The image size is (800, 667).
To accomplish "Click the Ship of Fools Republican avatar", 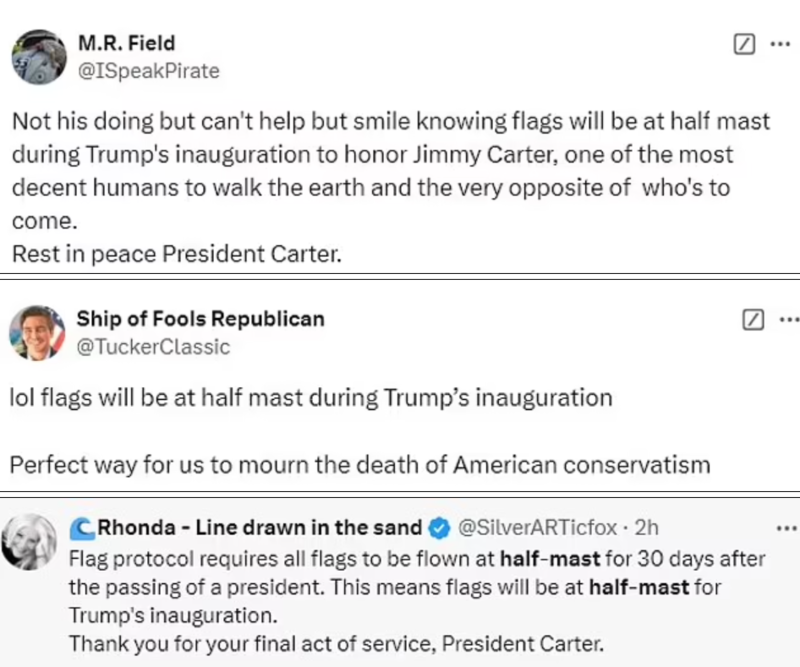I will point(37,333).
